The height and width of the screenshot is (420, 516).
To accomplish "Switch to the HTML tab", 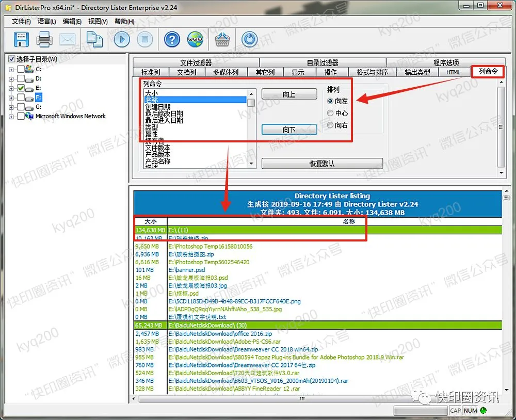I will click(454, 72).
